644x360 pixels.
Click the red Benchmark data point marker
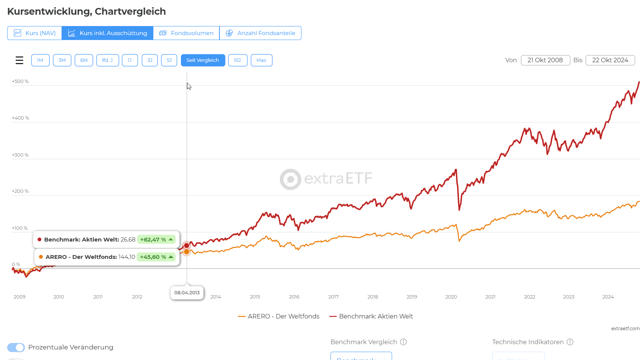point(187,246)
